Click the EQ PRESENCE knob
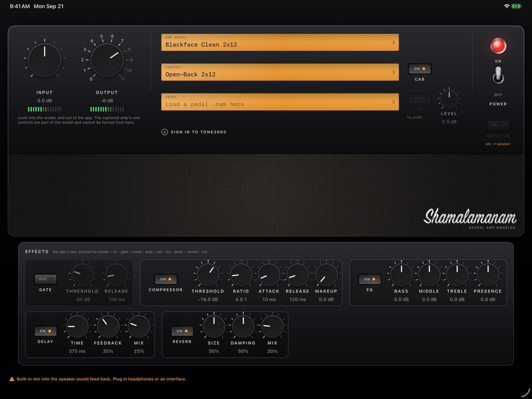 [x=488, y=274]
